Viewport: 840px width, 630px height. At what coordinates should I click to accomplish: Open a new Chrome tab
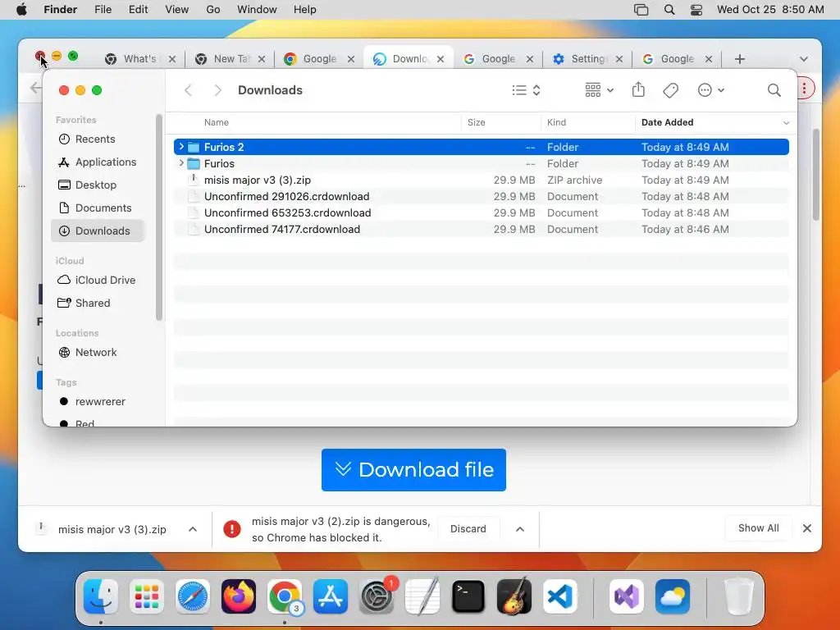pyautogui.click(x=740, y=59)
